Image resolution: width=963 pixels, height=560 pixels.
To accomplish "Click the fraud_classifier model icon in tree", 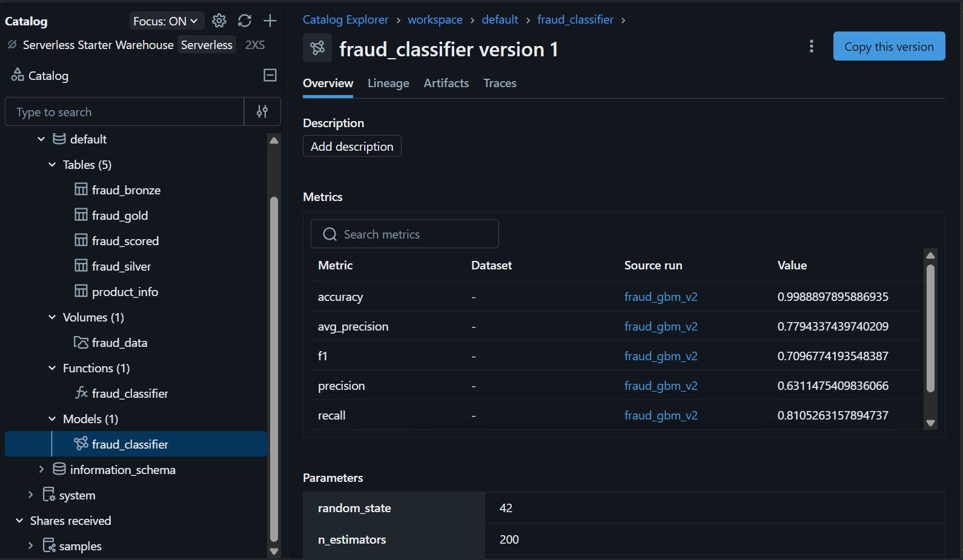I will [81, 444].
